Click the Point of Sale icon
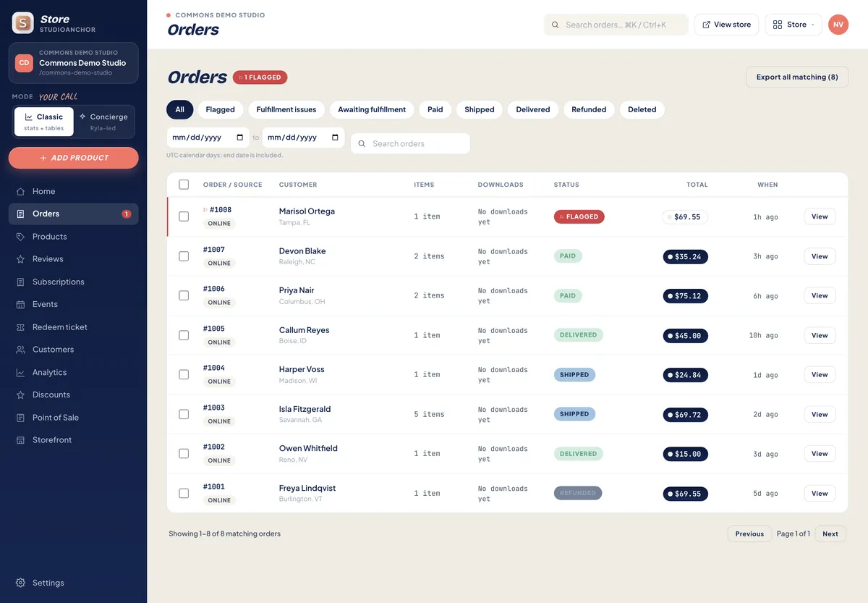 [x=20, y=418]
